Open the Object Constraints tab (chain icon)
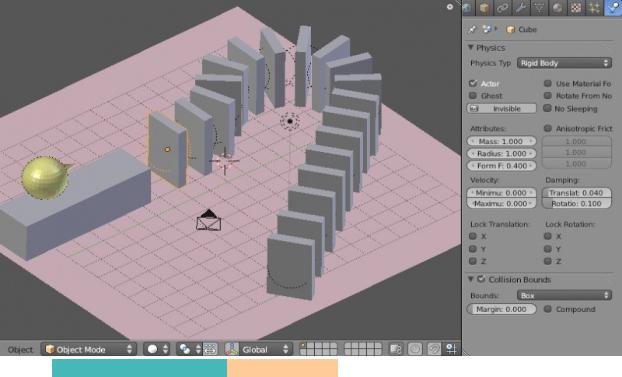622x377 pixels. click(503, 8)
